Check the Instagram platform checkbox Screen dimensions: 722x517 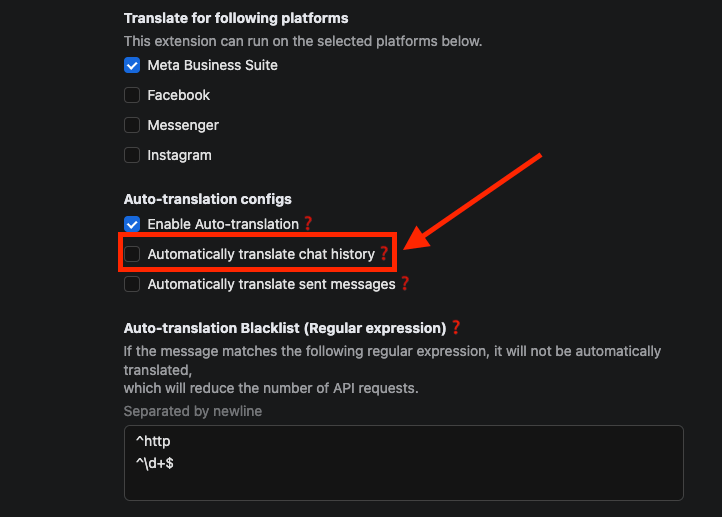[132, 155]
